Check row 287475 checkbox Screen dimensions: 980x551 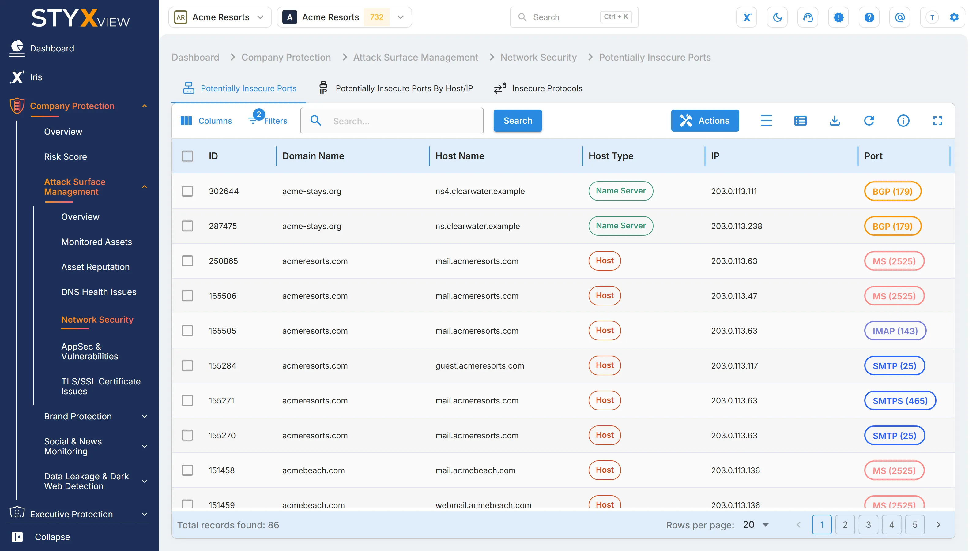point(187,226)
